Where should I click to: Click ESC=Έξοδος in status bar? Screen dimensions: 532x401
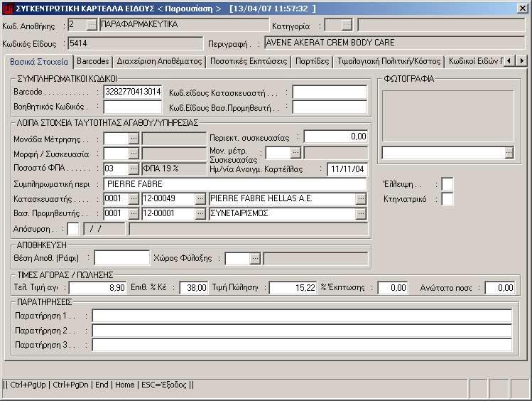[164, 385]
